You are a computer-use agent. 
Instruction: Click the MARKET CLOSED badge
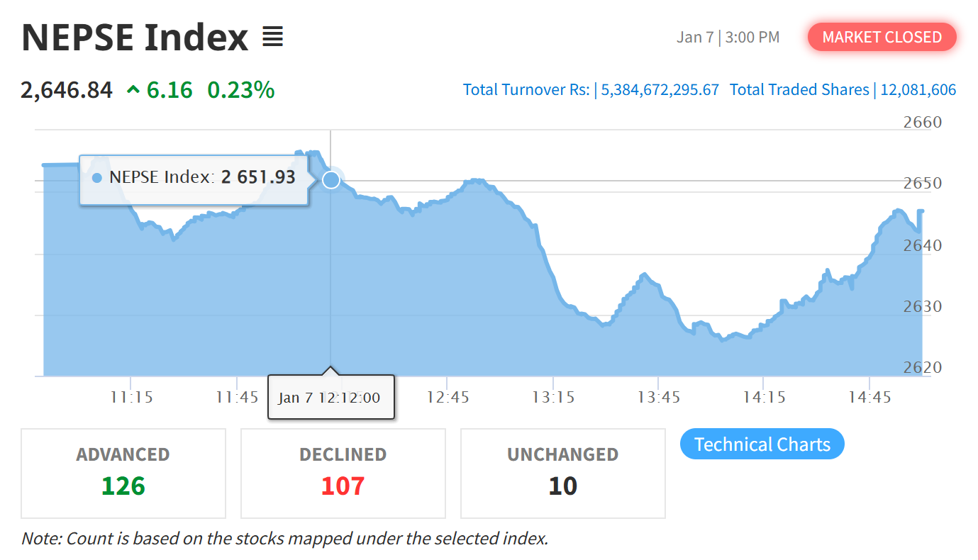pyautogui.click(x=882, y=37)
